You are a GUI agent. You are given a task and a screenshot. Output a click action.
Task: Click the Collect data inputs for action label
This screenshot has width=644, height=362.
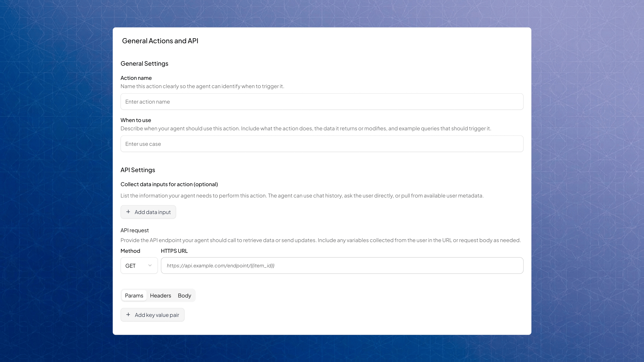169,184
